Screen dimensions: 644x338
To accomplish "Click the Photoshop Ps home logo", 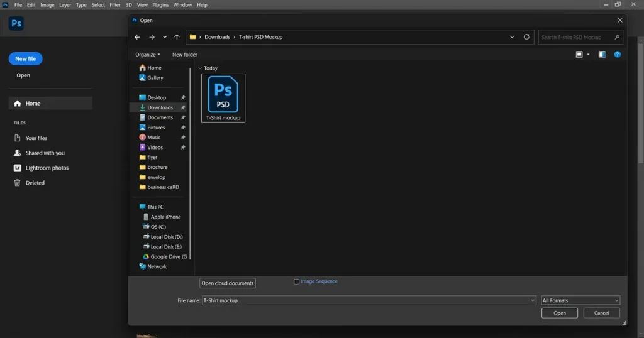I will [16, 23].
